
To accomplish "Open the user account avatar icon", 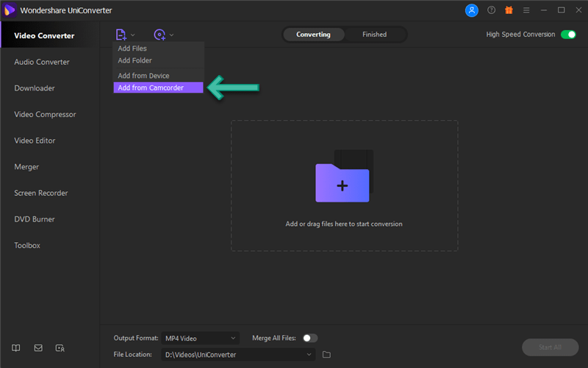I will [472, 10].
